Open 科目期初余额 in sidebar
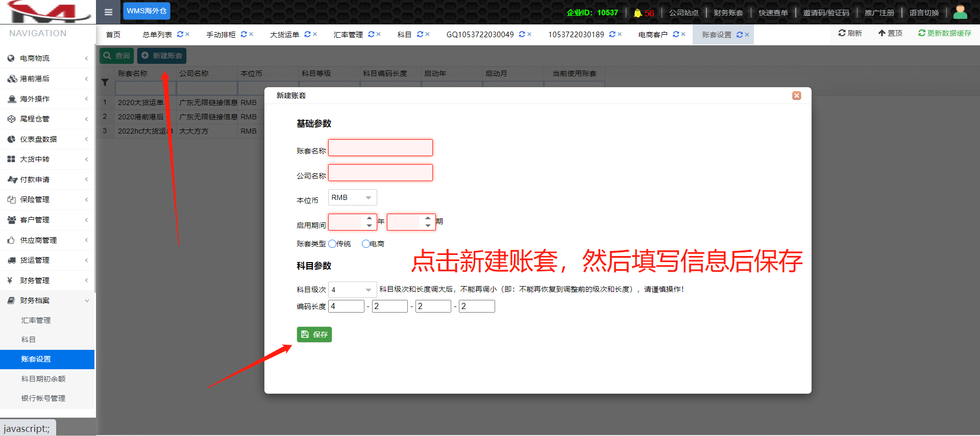The width and height of the screenshot is (980, 436). (x=43, y=379)
